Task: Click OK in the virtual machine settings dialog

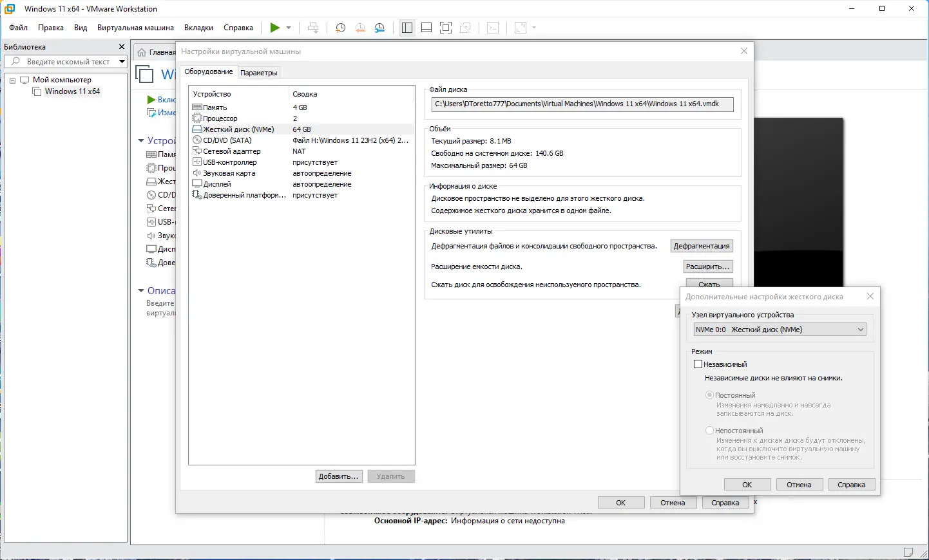Action: [621, 503]
